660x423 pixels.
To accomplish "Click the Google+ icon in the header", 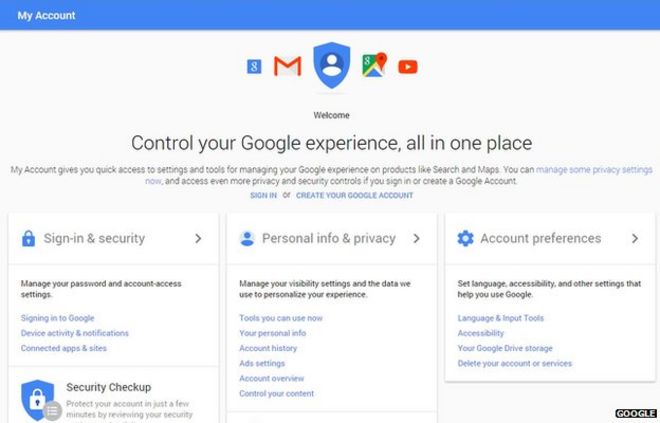I will click(x=255, y=67).
